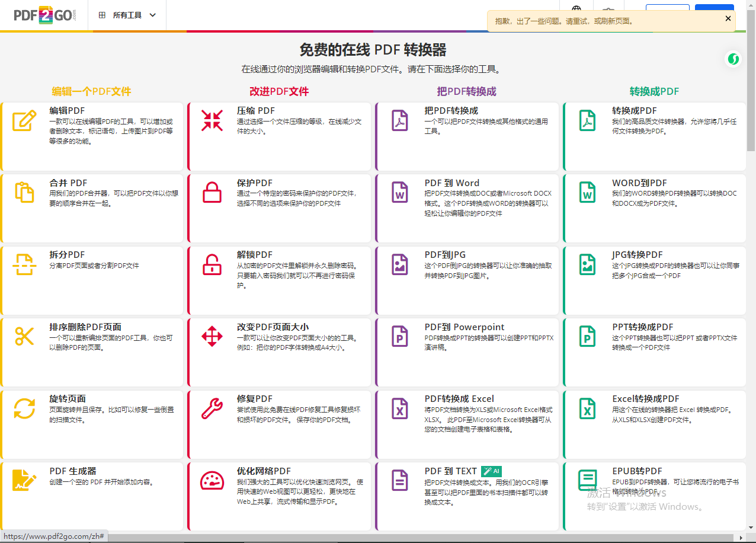The height and width of the screenshot is (543, 756).
Task: Open the 改变PDF页面大小 title link
Action: click(x=273, y=327)
